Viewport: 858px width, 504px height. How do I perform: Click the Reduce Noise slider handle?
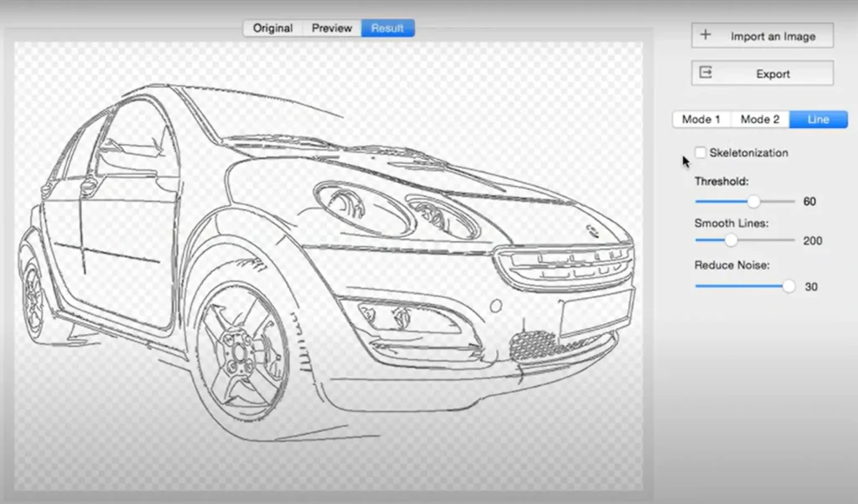pos(788,286)
